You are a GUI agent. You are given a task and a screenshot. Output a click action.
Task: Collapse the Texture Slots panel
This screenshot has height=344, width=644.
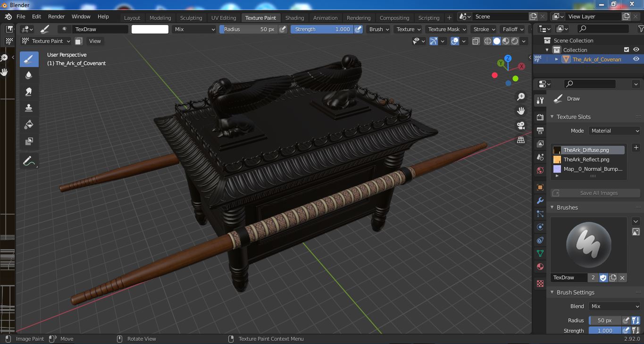pyautogui.click(x=552, y=117)
